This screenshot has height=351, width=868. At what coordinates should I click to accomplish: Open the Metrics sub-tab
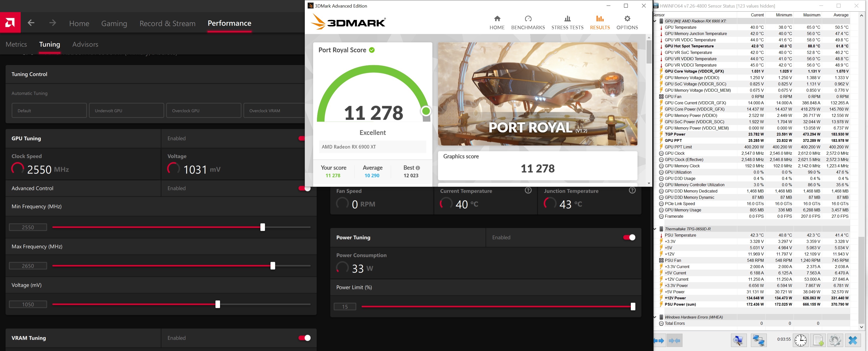tap(16, 44)
